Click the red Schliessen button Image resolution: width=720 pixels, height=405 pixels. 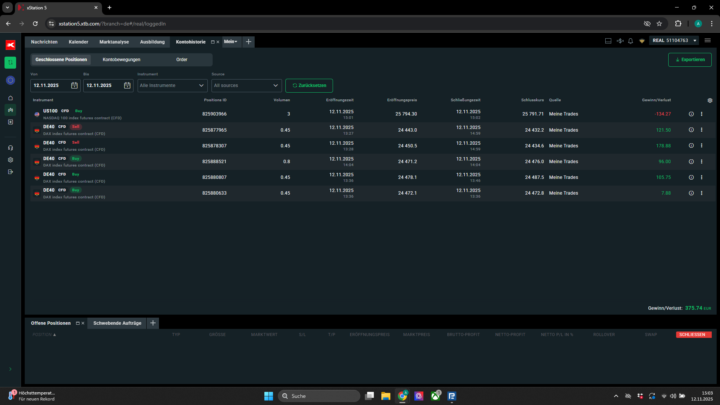(693, 335)
